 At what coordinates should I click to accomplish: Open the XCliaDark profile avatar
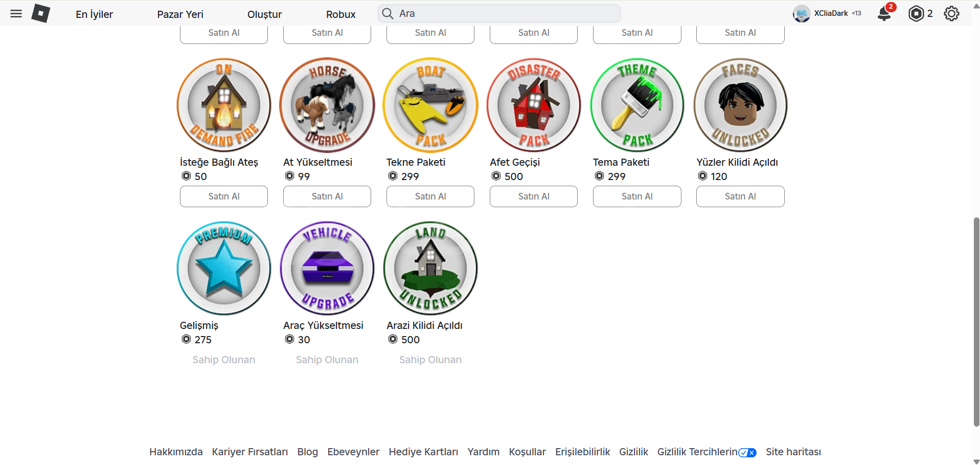pos(802,14)
